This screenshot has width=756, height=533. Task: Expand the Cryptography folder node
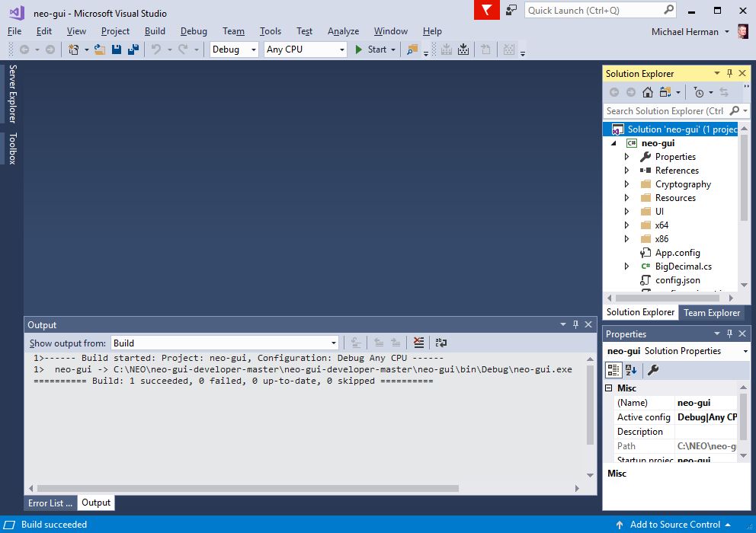626,184
